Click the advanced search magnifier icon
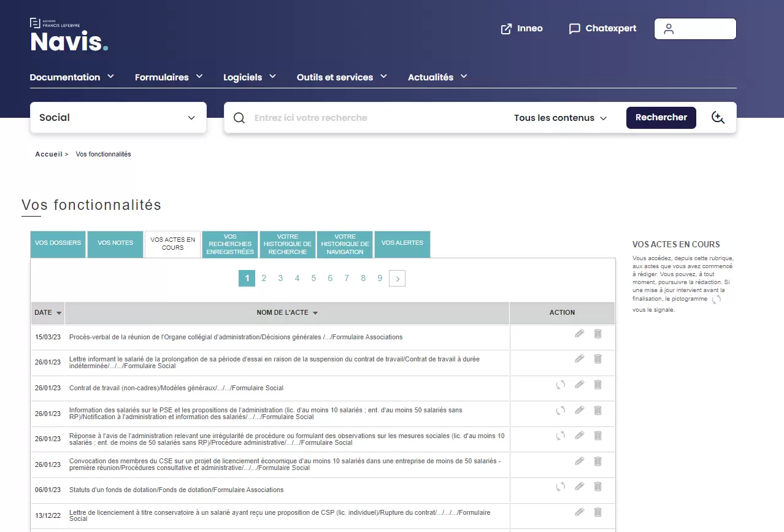784x532 pixels. pyautogui.click(x=718, y=118)
